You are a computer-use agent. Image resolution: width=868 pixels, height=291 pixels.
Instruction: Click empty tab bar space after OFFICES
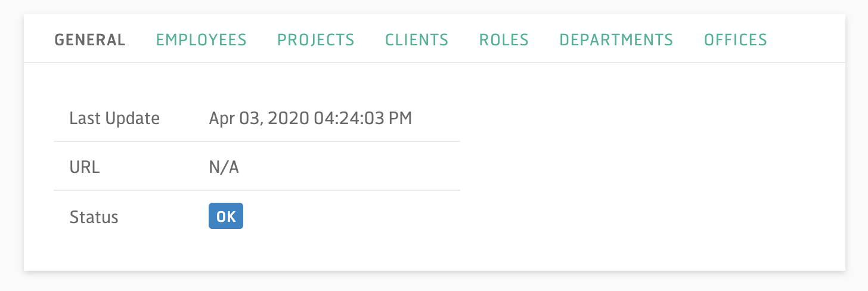click(x=805, y=40)
